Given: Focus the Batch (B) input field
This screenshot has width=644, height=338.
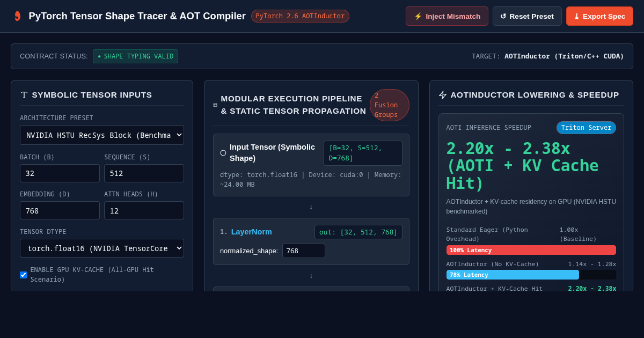Looking at the screenshot, I should [60, 173].
